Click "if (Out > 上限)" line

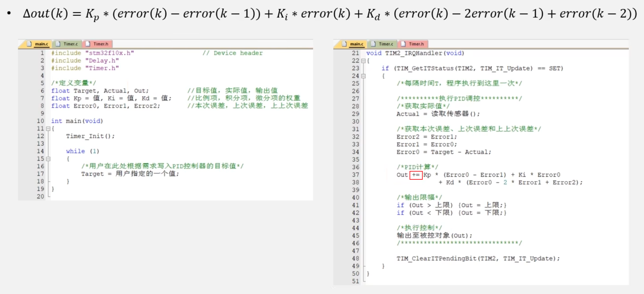pyautogui.click(x=452, y=205)
